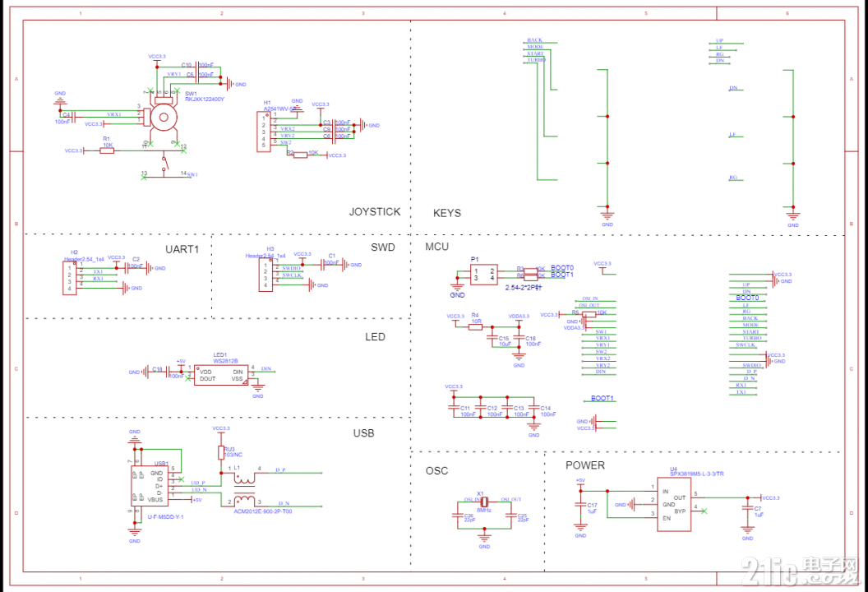This screenshot has width=868, height=592.
Task: Click the SPX3819M5-L-3-3/TR part name
Action: click(697, 474)
